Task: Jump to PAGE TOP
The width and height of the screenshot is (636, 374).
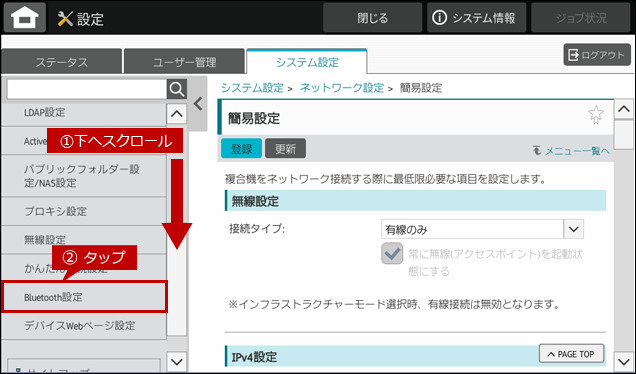Action: pos(572,354)
